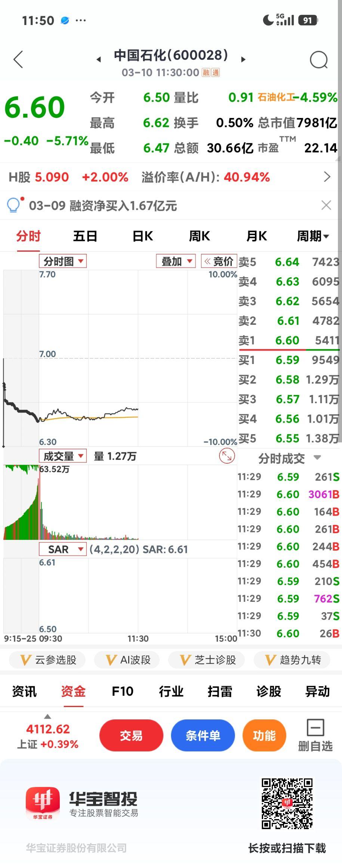Tap the 溢价率(A/H) 40.94% value

[x=247, y=177]
